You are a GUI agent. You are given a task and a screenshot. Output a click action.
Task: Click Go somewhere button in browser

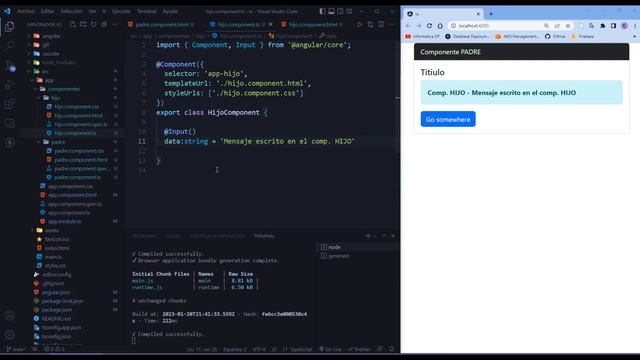448,119
